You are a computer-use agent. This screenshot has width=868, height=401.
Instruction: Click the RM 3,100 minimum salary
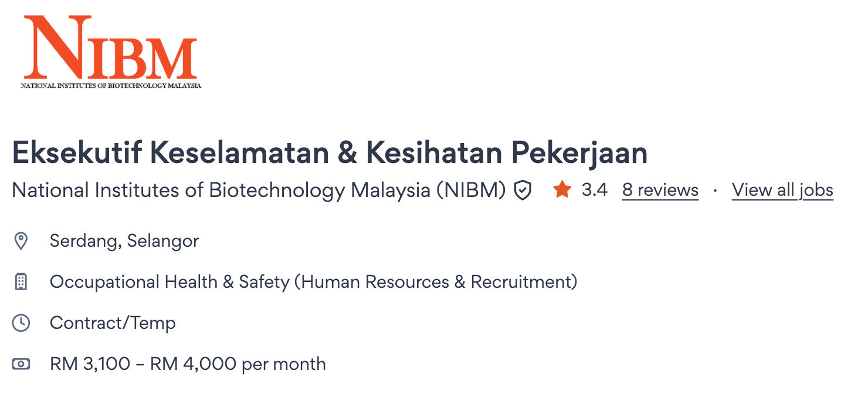point(90,364)
